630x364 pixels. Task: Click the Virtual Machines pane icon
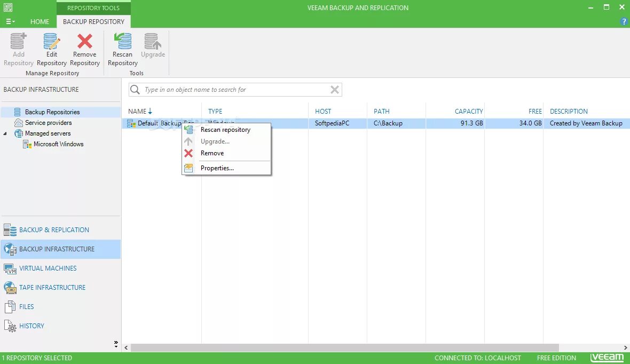point(10,268)
